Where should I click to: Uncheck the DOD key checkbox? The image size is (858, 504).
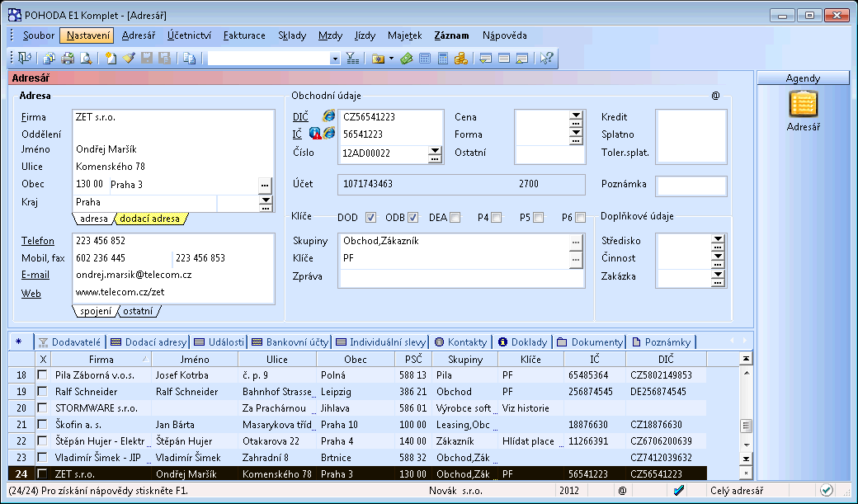tap(370, 217)
